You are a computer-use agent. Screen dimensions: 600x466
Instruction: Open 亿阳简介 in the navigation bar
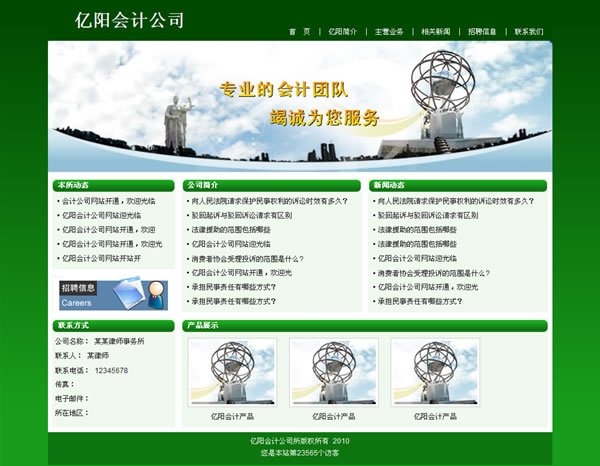tap(342, 32)
